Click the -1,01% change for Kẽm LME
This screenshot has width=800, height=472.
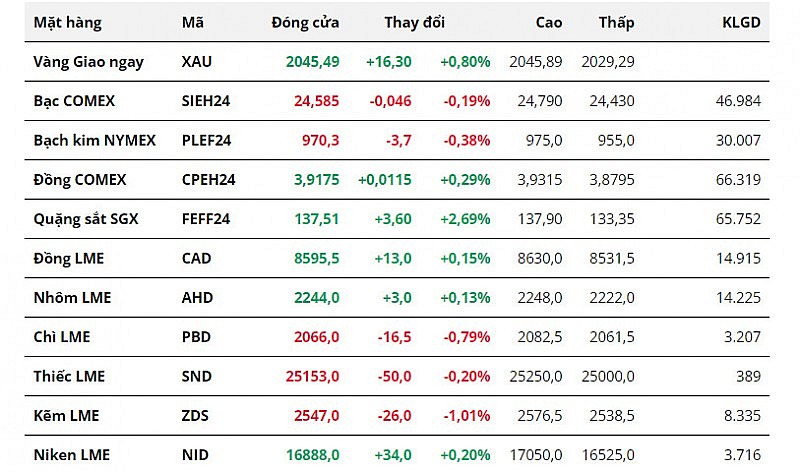(466, 416)
